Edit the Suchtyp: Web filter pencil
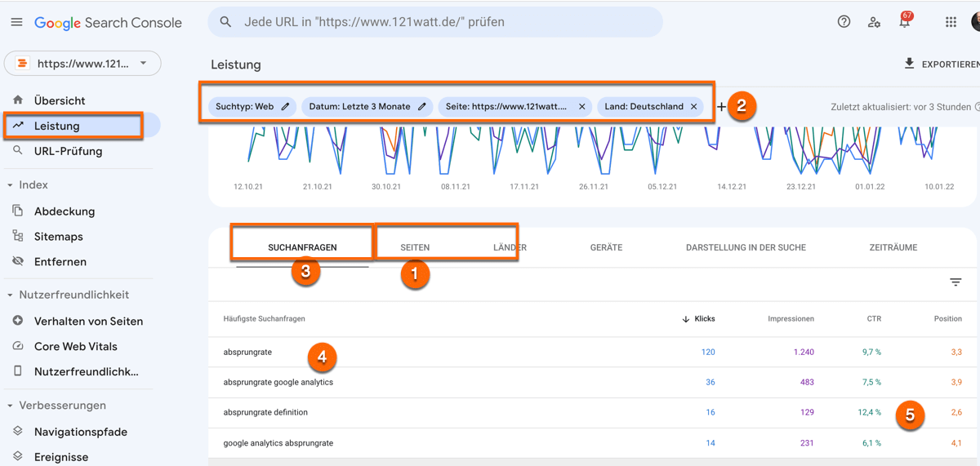Image resolution: width=980 pixels, height=466 pixels. tap(285, 107)
